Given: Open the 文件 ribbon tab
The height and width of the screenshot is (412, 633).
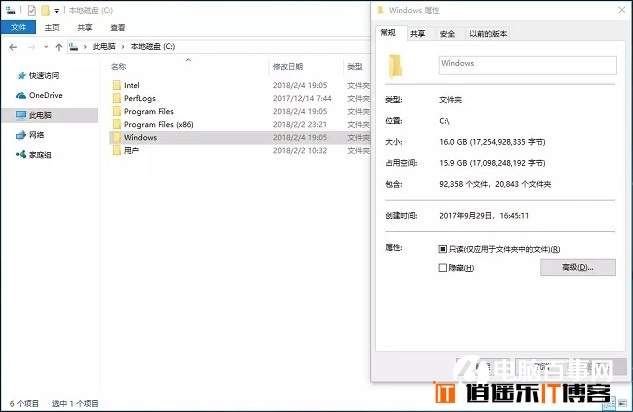Looking at the screenshot, I should coord(18,27).
